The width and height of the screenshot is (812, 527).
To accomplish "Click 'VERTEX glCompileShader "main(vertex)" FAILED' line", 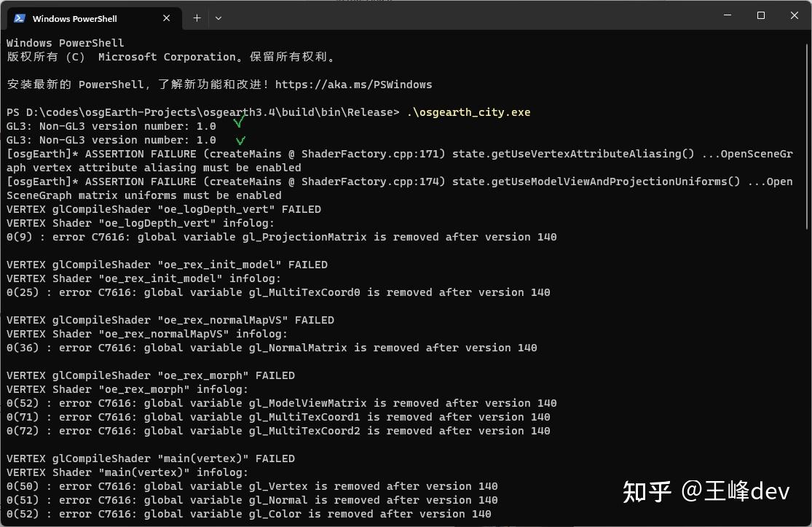I will 151,459.
